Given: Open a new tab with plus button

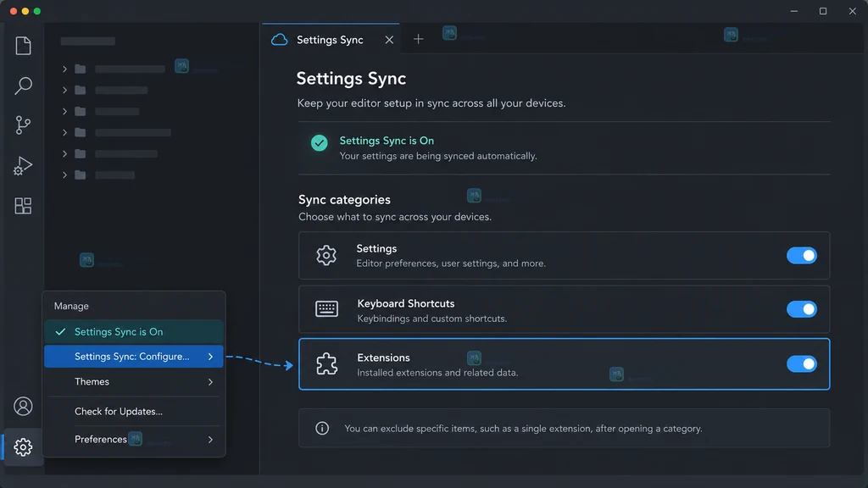Looking at the screenshot, I should tap(419, 39).
